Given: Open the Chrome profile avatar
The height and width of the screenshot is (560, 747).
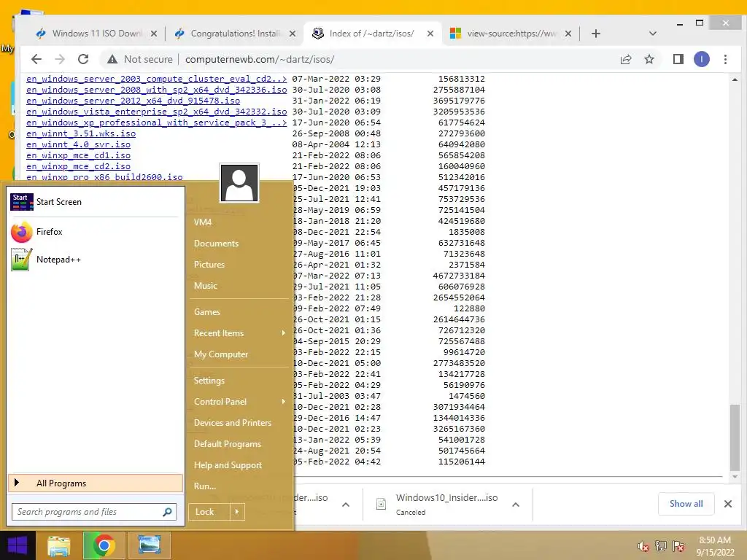Looking at the screenshot, I should coord(701,59).
